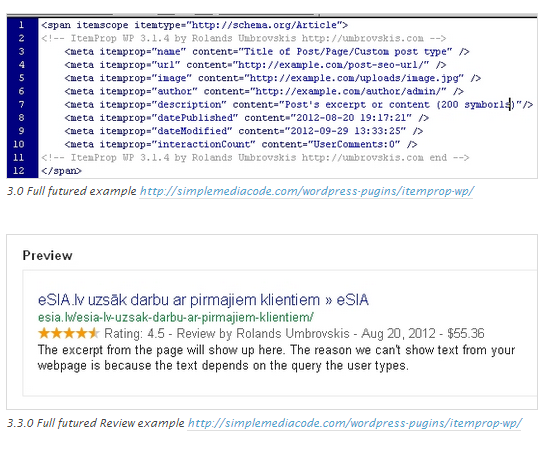This screenshot has height=450, width=550.
Task: Select code line number 3
Action: pyautogui.click(x=21, y=52)
